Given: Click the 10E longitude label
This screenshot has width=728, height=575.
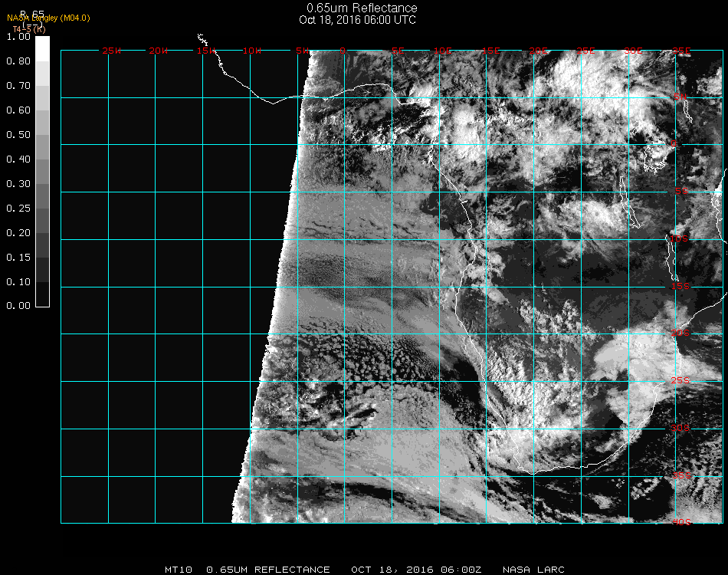Looking at the screenshot, I should 442,51.
